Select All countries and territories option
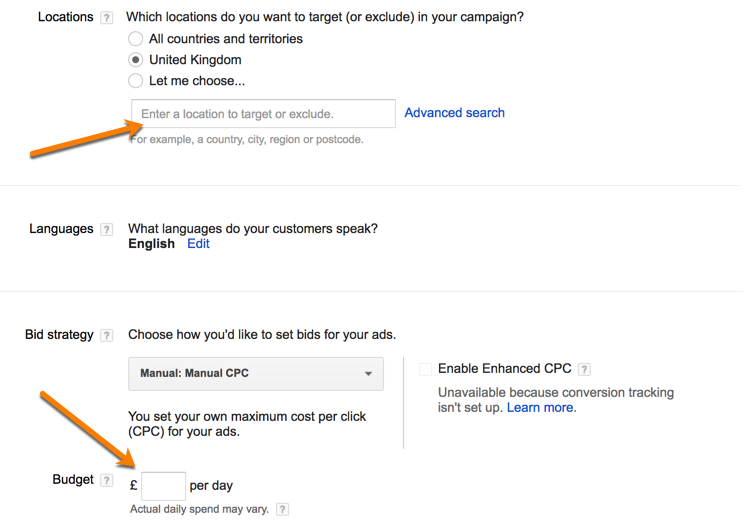 (x=136, y=39)
